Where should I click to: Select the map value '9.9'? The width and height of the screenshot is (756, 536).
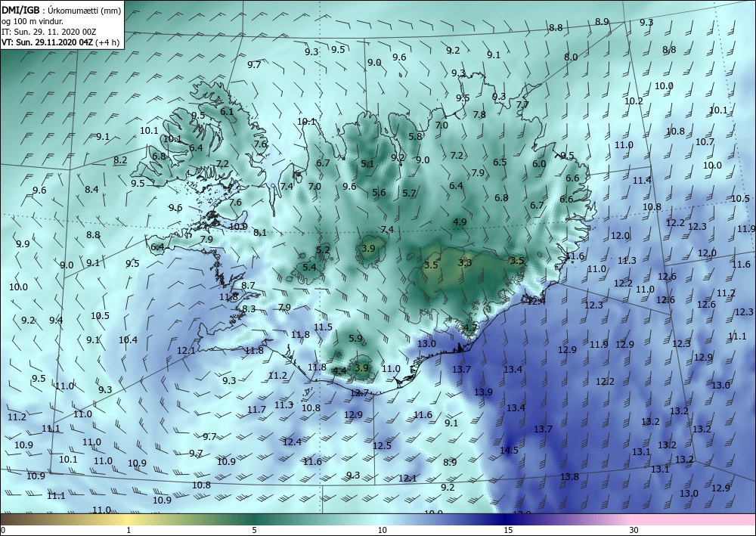click(x=23, y=244)
